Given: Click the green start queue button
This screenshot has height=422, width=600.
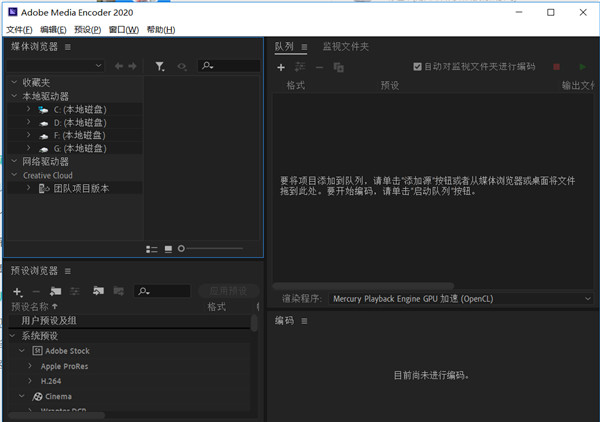Looking at the screenshot, I should (x=583, y=67).
